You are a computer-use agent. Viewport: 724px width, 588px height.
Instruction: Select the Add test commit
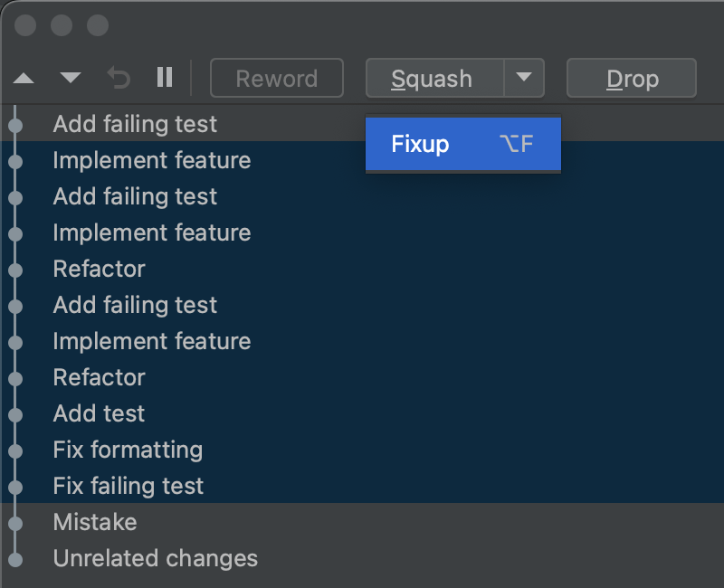(99, 413)
